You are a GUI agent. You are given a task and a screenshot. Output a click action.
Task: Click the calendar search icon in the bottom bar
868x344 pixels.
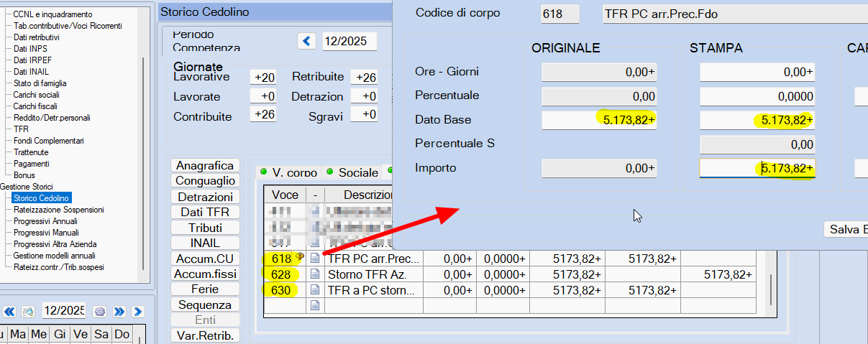click(29, 312)
